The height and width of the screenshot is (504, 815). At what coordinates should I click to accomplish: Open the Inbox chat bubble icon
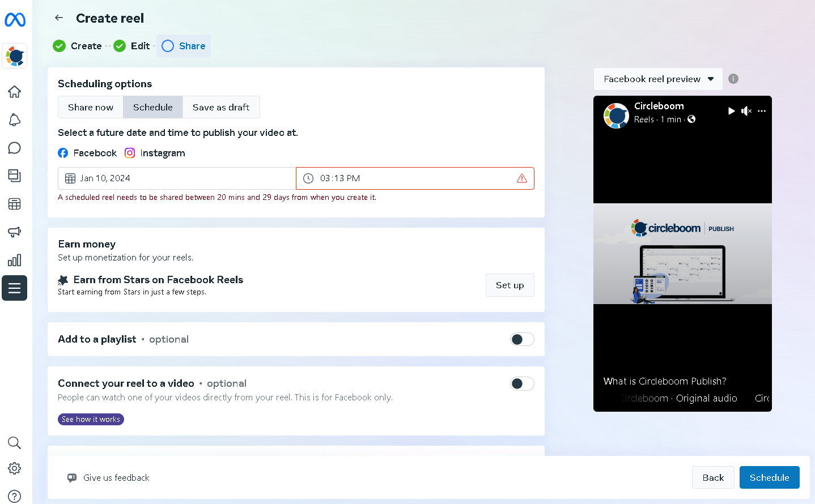[x=14, y=148]
